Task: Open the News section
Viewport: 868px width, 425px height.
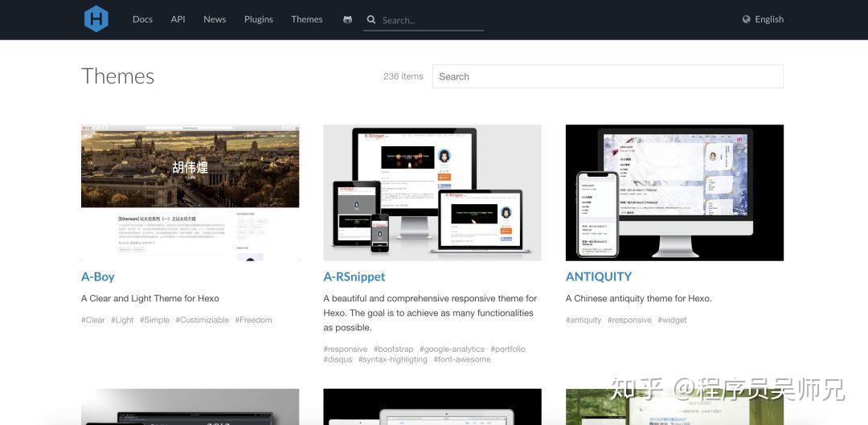Action: click(x=215, y=19)
